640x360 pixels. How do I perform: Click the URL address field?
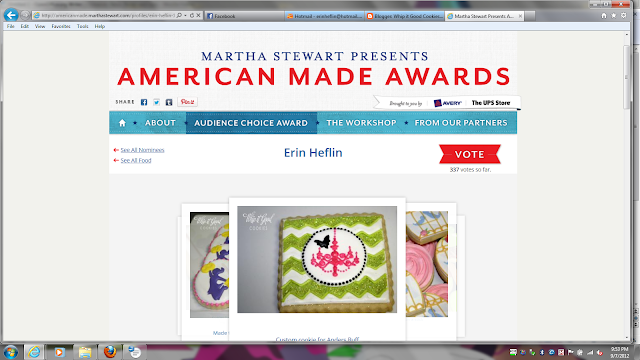(107, 16)
